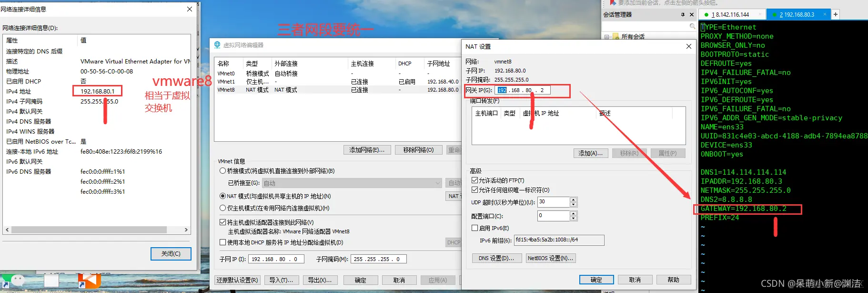Select the 仅主机模式 radio button
Viewport: 868px width, 293px height.
click(222, 208)
